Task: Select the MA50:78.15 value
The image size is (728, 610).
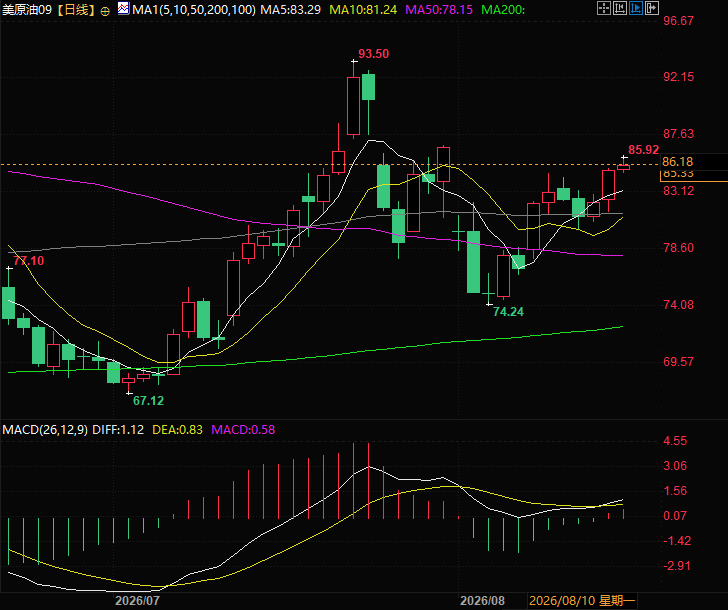Action: [x=439, y=9]
